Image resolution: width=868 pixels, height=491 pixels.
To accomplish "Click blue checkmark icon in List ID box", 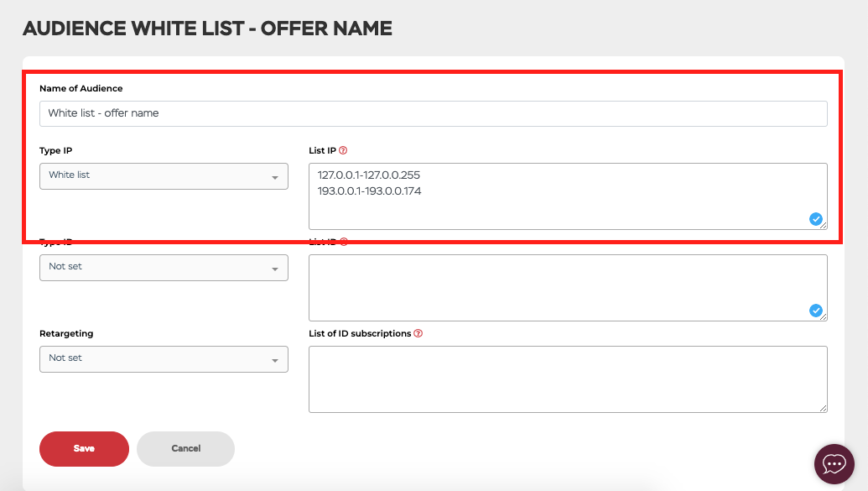I will click(x=815, y=311).
